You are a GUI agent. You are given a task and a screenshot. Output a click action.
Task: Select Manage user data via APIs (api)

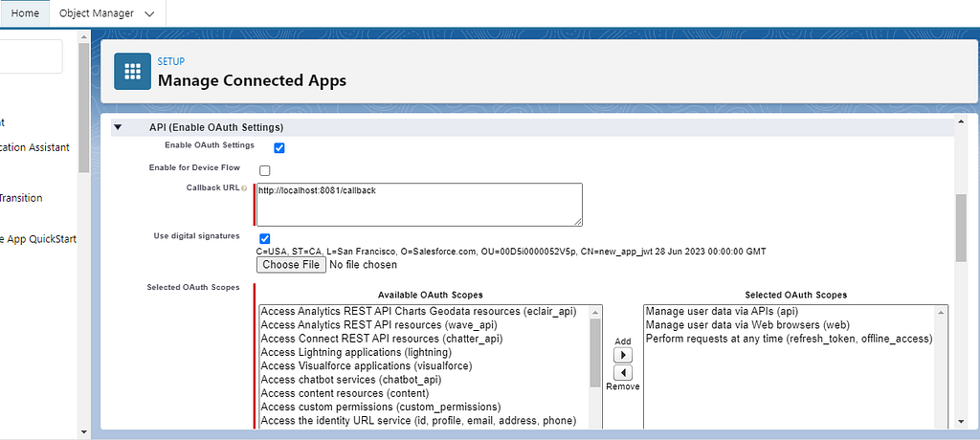722,311
